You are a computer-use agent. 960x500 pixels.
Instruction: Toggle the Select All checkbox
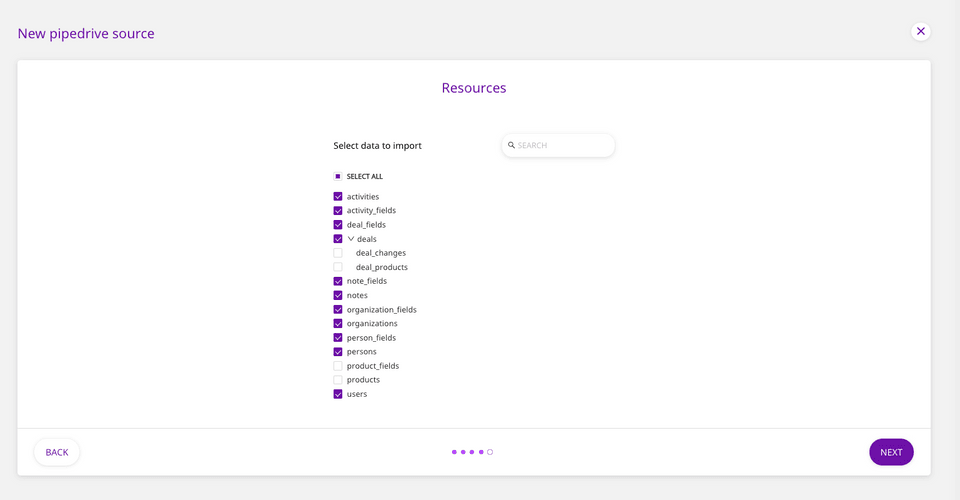[x=338, y=176]
